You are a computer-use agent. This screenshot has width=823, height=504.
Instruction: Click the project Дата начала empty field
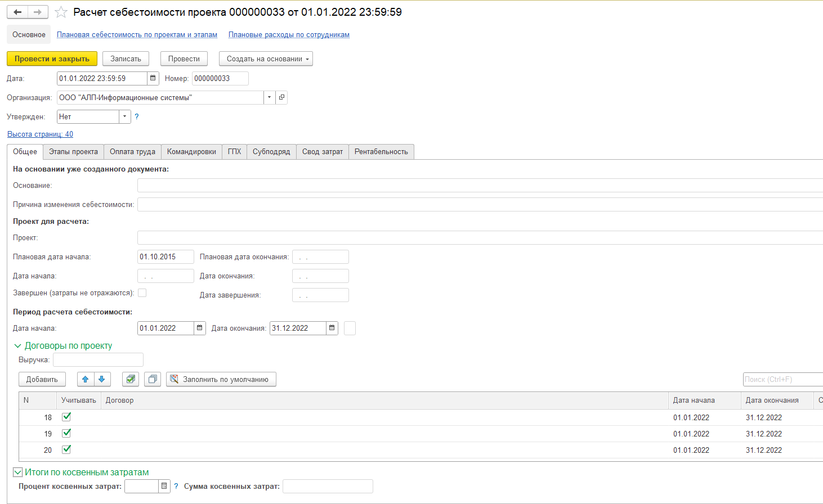click(166, 276)
